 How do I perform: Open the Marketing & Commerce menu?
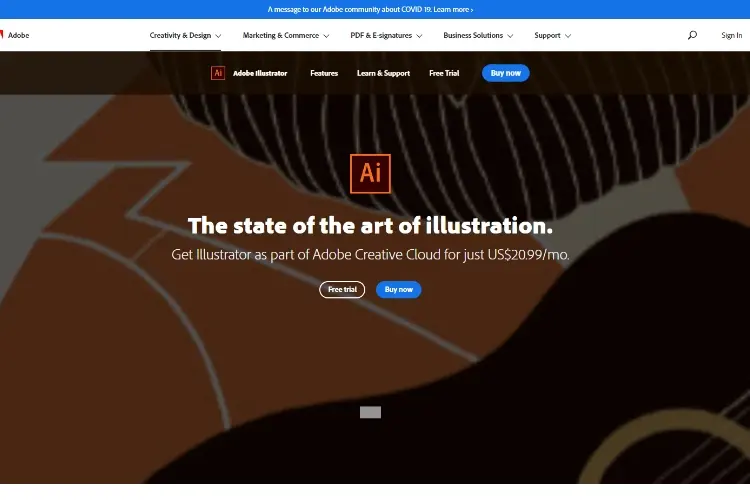(x=286, y=35)
